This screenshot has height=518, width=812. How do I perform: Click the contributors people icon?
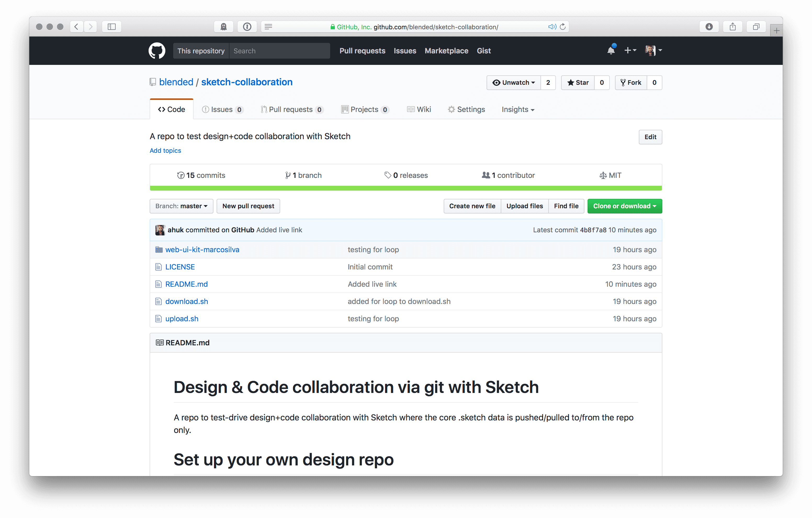tap(486, 175)
